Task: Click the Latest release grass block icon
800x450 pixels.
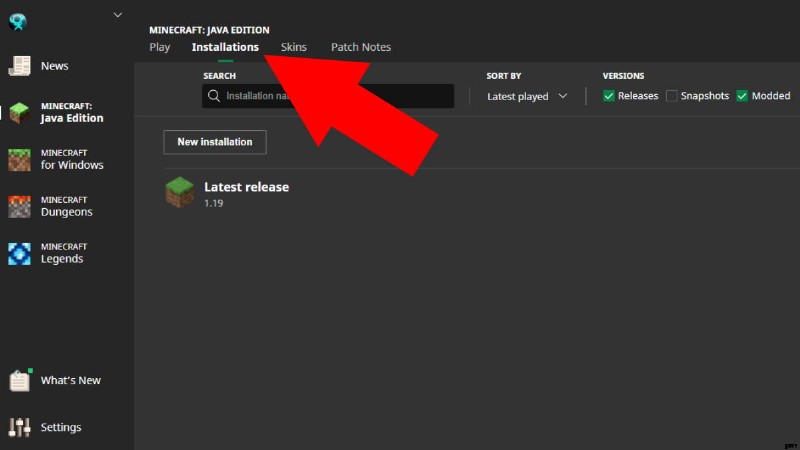Action: pyautogui.click(x=180, y=192)
